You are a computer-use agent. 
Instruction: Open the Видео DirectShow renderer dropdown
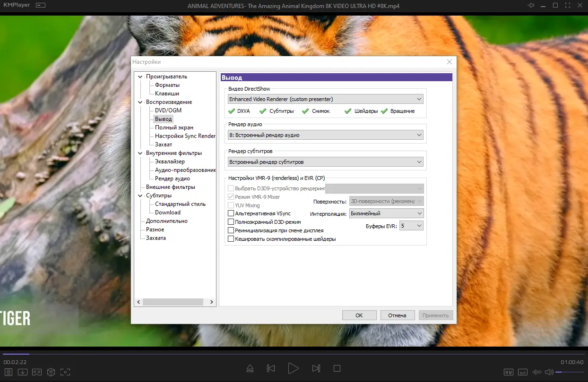click(325, 99)
